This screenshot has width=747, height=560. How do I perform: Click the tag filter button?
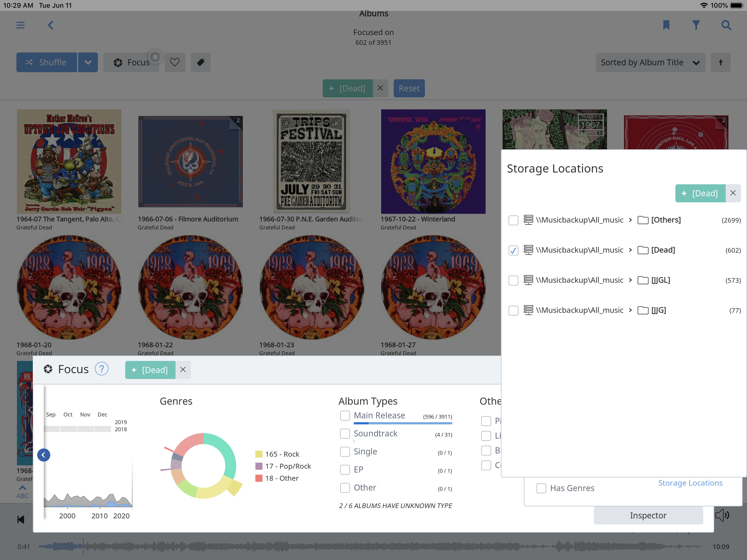[x=201, y=62]
